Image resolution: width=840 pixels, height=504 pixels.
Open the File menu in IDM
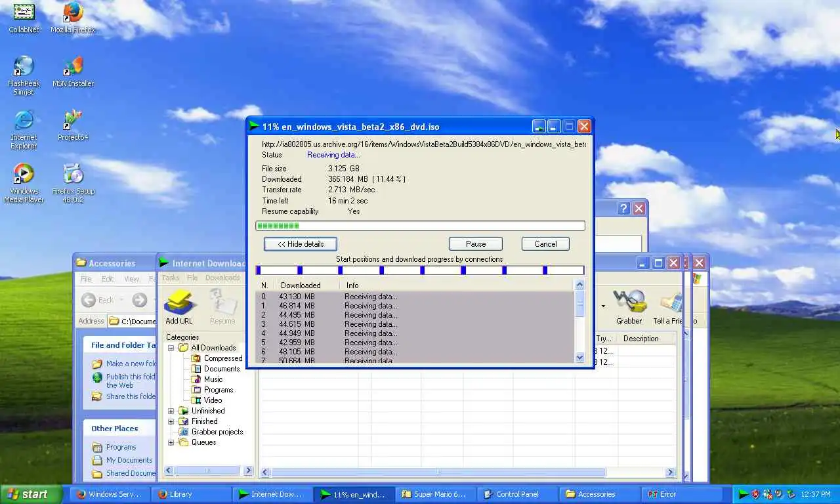pos(192,278)
